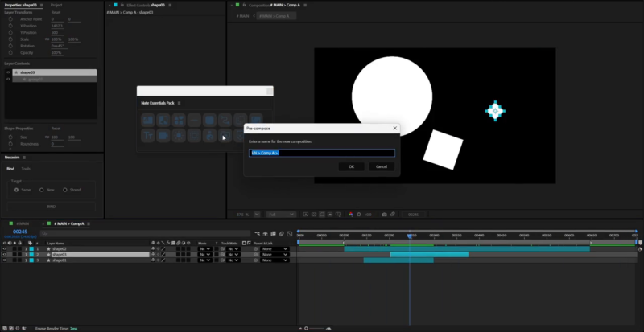The image size is (644, 332).
Task: Close the Pre-compose dialog with the X
Action: tap(394, 128)
